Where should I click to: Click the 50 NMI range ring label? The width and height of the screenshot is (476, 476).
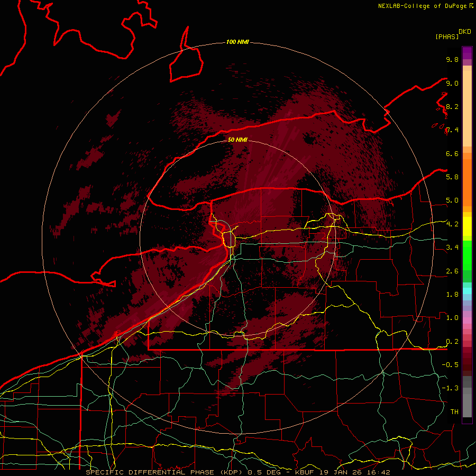tap(237, 140)
